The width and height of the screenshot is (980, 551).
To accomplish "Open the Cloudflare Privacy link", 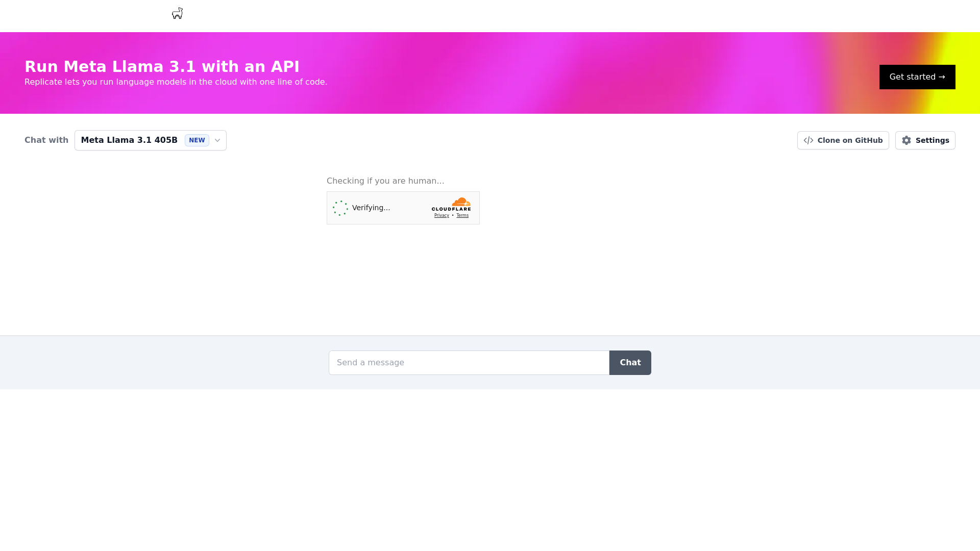I will (442, 215).
